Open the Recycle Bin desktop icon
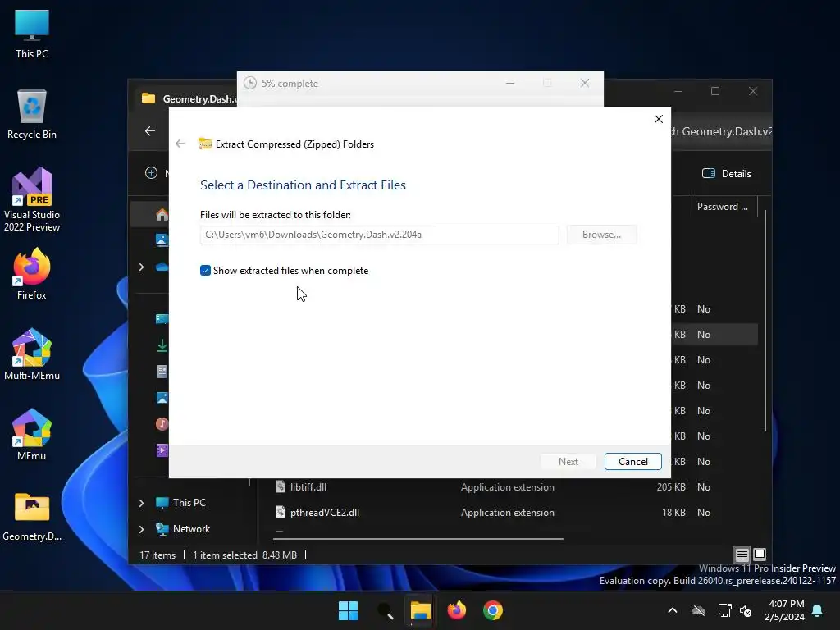 click(32, 114)
